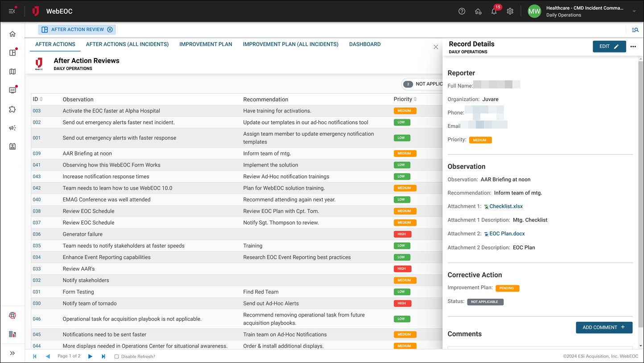The image size is (644, 363).
Task: Jump to last page arrow
Action: coord(103,356)
